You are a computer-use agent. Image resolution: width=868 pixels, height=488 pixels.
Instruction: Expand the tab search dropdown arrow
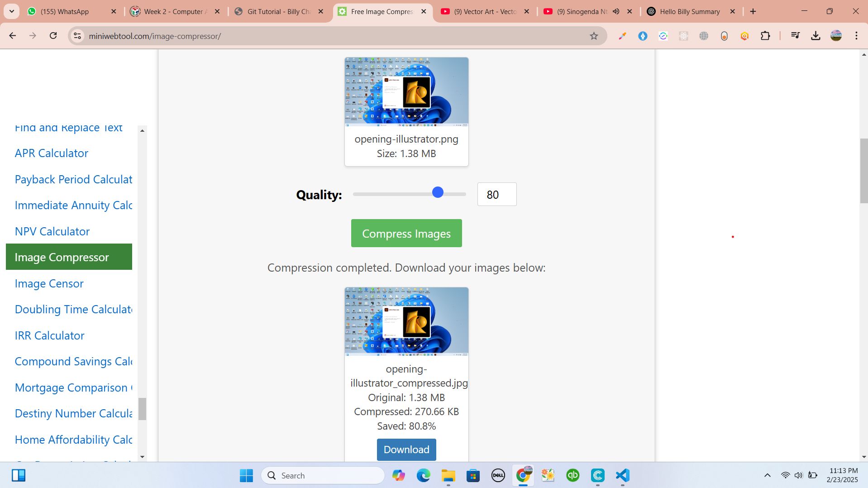click(x=12, y=11)
